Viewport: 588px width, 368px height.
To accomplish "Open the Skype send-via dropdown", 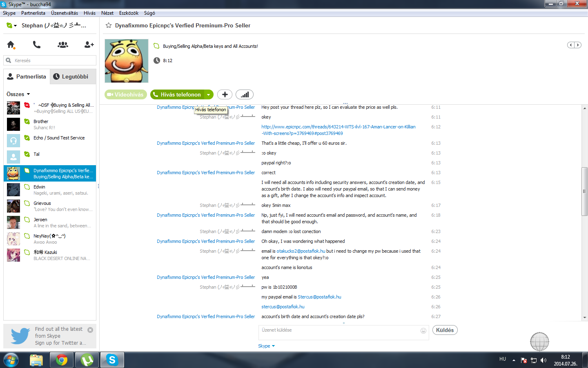I will 266,346.
